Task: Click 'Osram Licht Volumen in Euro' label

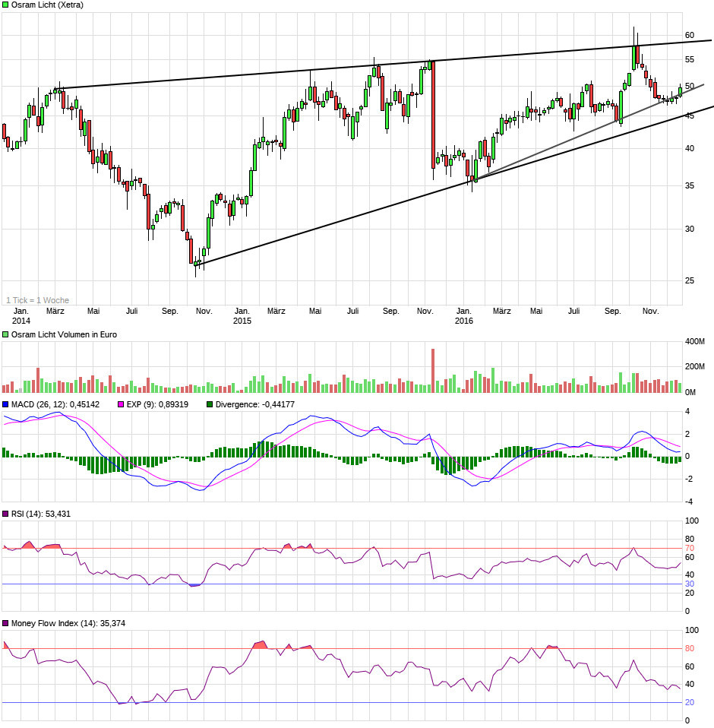Action: click(64, 334)
